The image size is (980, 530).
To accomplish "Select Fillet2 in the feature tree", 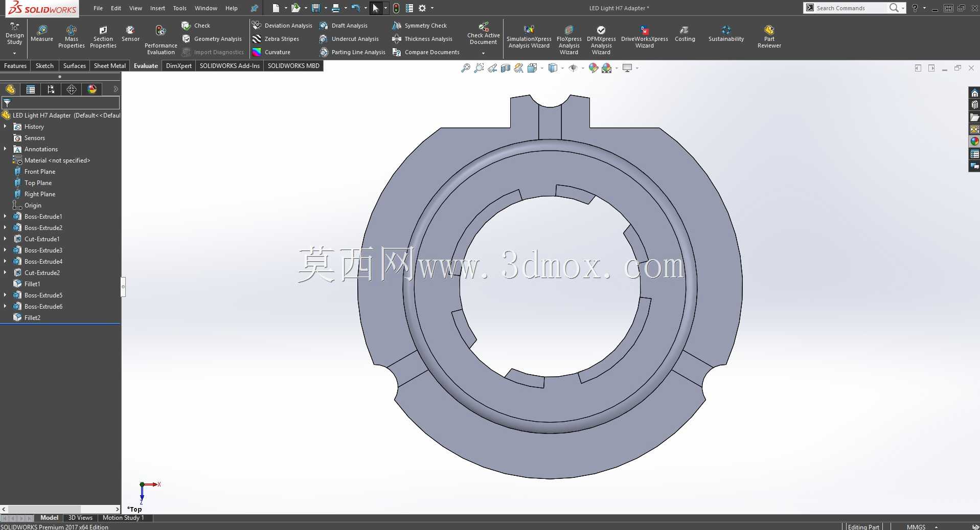I will point(32,317).
